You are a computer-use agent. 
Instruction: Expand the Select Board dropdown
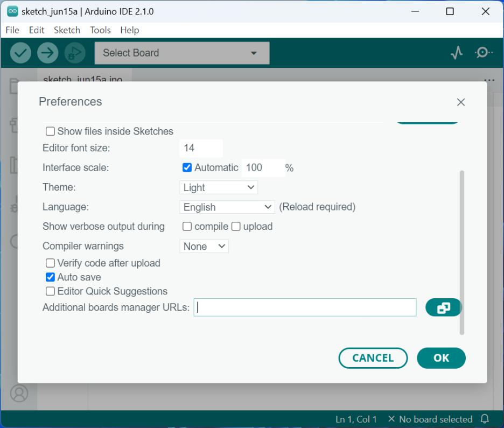click(x=182, y=53)
